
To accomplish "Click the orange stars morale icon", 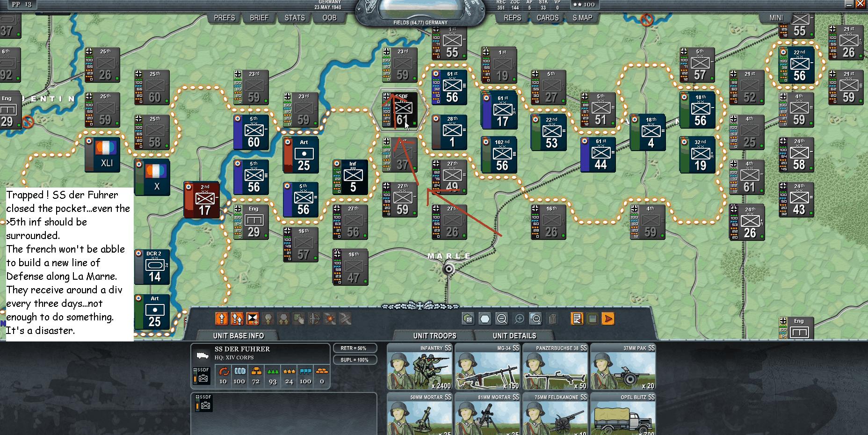I will coord(289,371).
